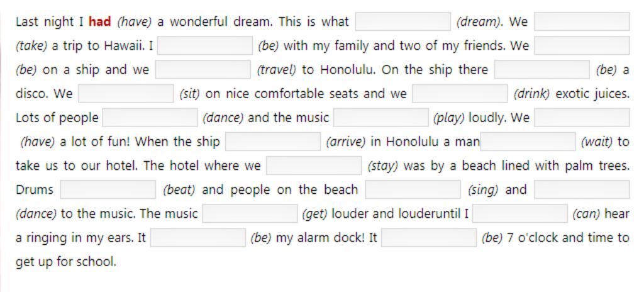The image size is (644, 292).
Task: Click the blank for (have) a lot of fun
Action: click(x=582, y=118)
